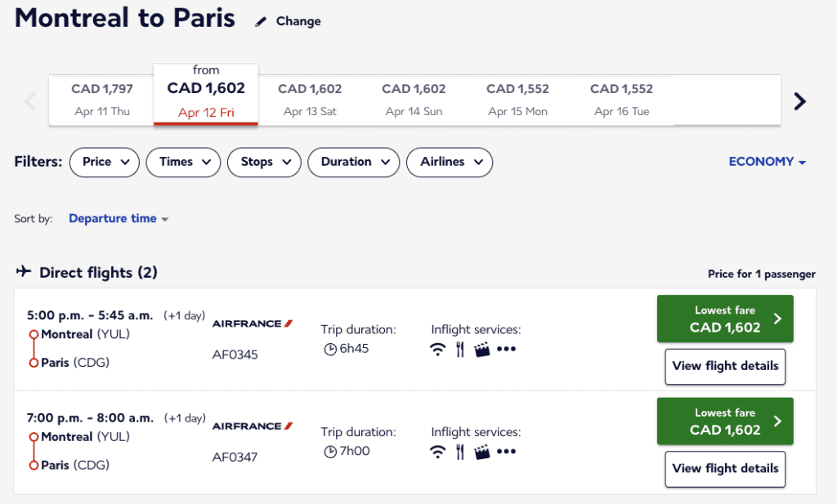Image resolution: width=837 pixels, height=504 pixels.
Task: Select the Apr 15 Mon date tab
Action: [518, 99]
